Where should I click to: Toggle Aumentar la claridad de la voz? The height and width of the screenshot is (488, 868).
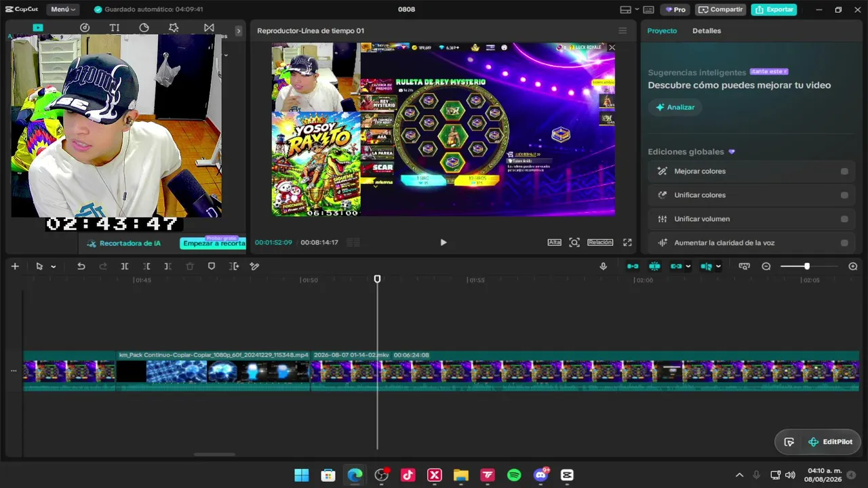coord(844,243)
